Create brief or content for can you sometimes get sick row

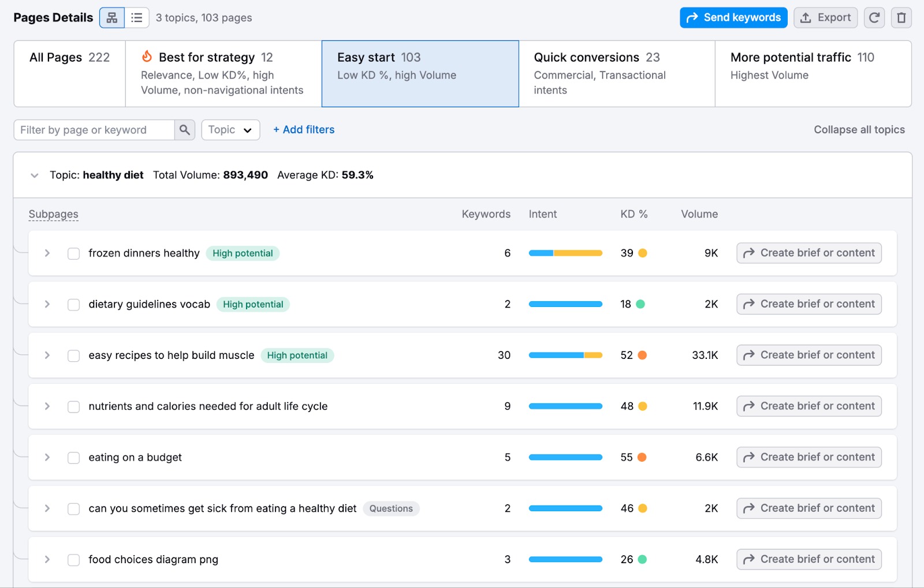click(809, 508)
